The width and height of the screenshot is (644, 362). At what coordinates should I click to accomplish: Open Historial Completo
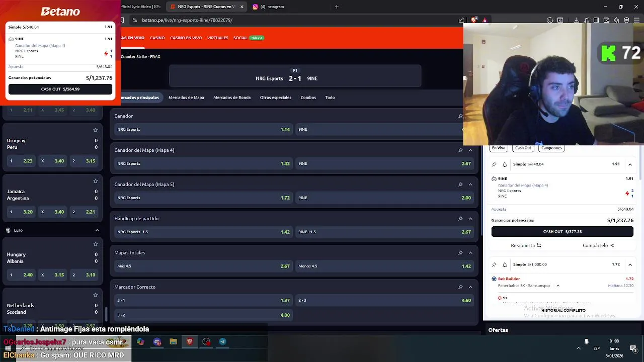pos(563,310)
